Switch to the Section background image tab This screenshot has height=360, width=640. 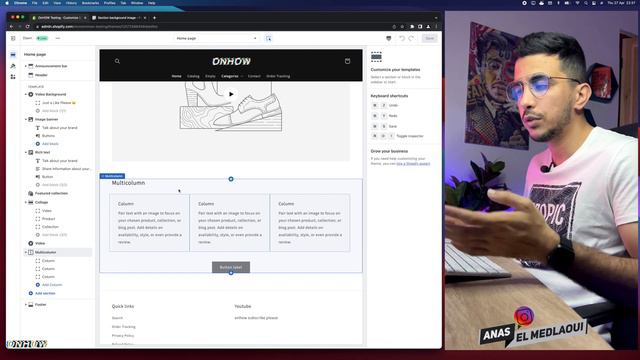[118, 18]
